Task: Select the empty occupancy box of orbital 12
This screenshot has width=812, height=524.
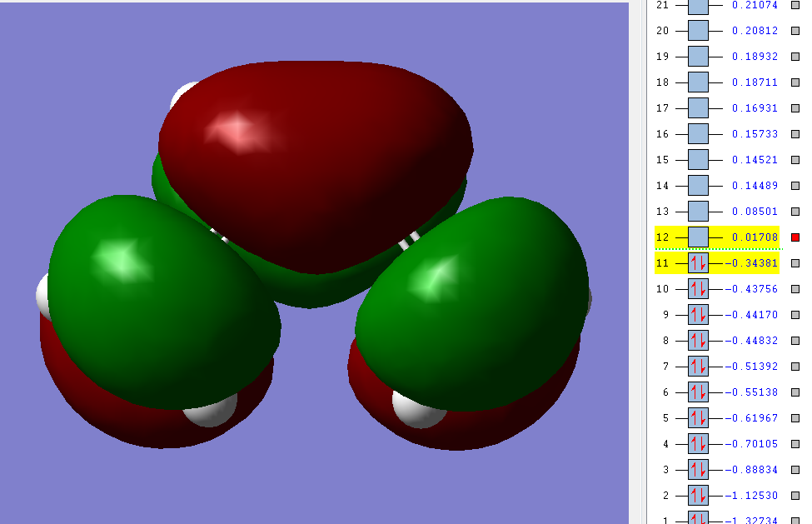Action: [x=698, y=237]
